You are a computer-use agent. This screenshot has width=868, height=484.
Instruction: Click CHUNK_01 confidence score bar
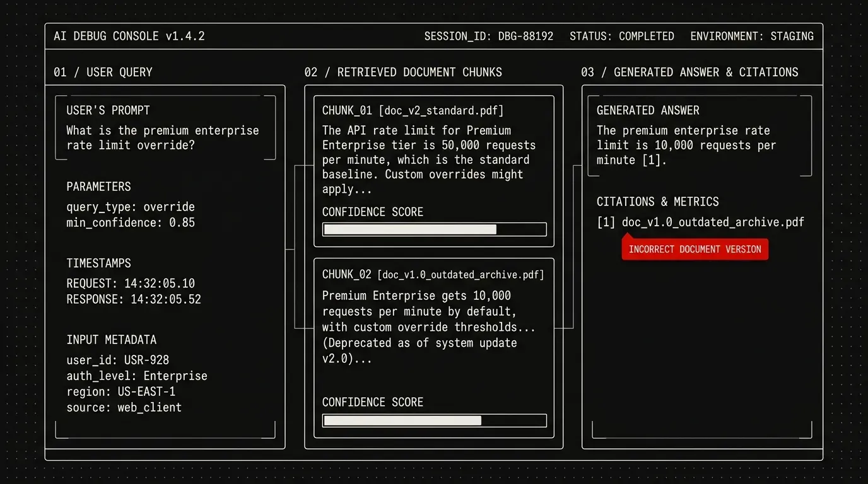point(434,229)
